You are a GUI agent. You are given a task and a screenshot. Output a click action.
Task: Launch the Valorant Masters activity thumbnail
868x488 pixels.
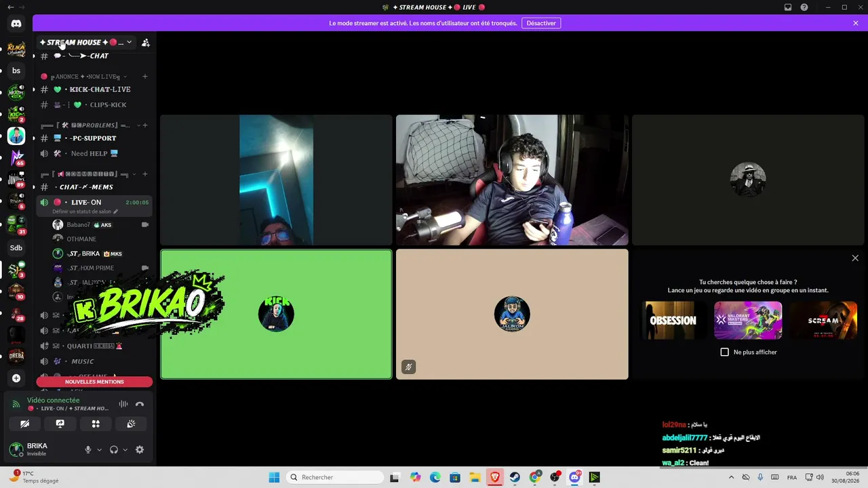tap(748, 321)
